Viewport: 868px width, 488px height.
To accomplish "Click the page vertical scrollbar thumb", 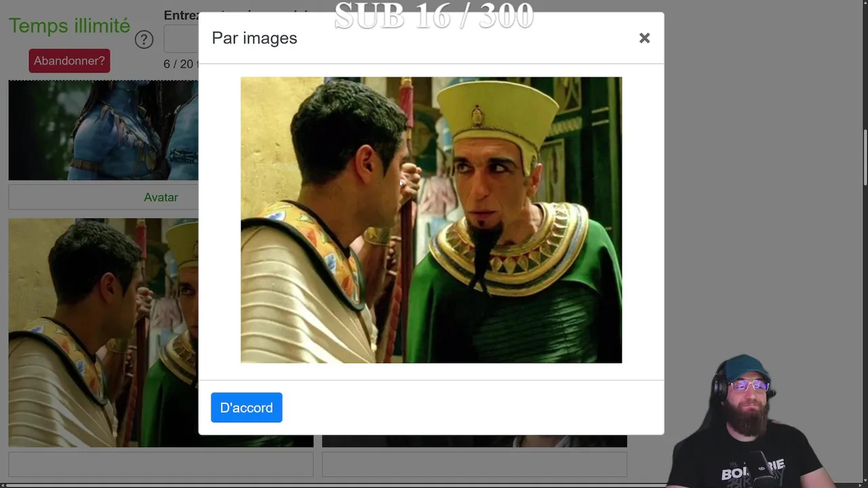I will click(x=864, y=157).
